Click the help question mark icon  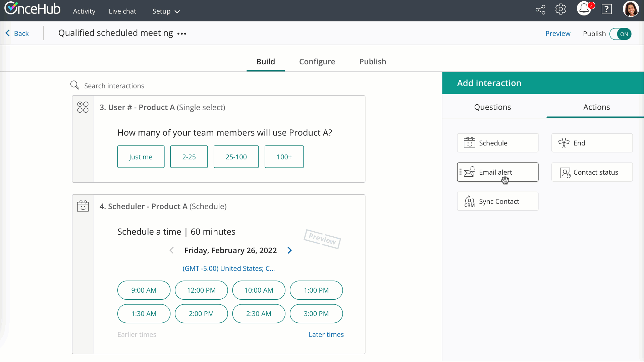point(606,9)
